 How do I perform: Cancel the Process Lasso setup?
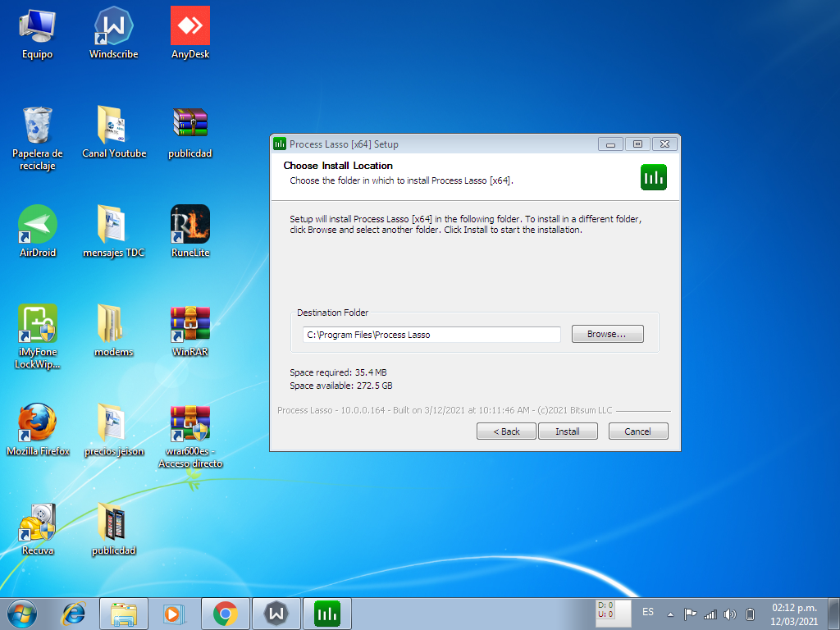pos(638,431)
